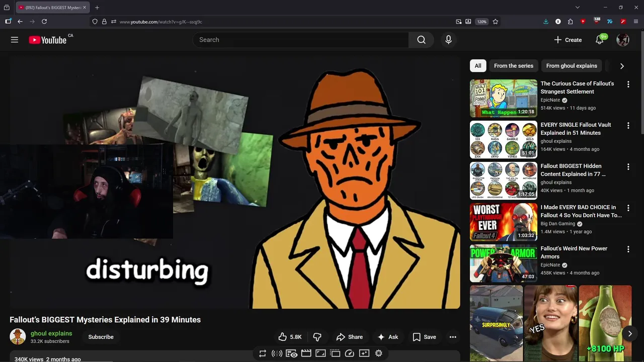Open the extension with 148 badge
This screenshot has height=362, width=644.
point(597,21)
